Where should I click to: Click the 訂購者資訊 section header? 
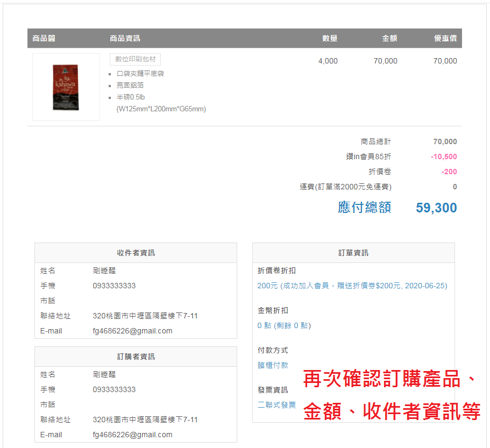(136, 357)
